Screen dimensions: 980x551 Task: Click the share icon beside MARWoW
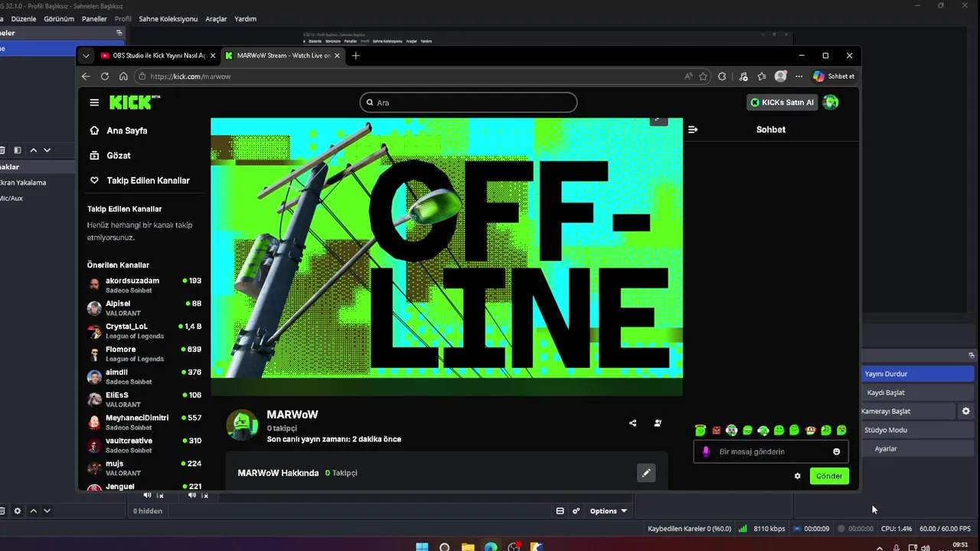point(632,423)
